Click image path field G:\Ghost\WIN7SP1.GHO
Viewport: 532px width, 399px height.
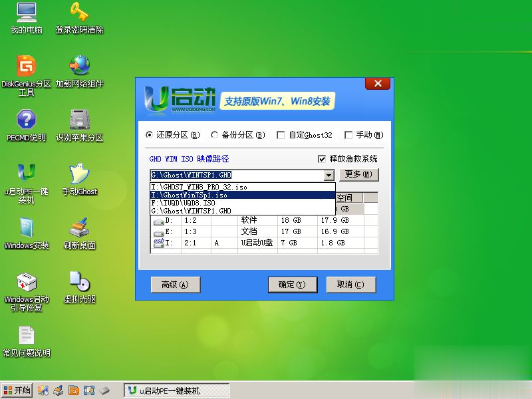237,176
